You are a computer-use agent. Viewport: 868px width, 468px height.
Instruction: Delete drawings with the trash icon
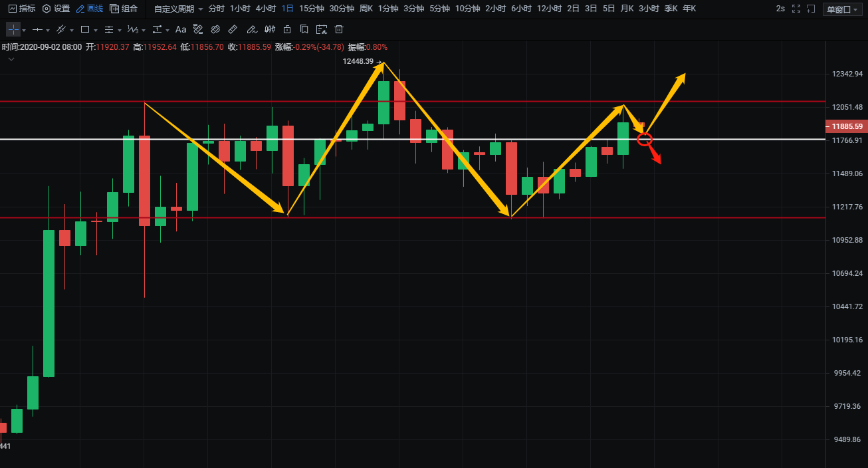coord(339,30)
